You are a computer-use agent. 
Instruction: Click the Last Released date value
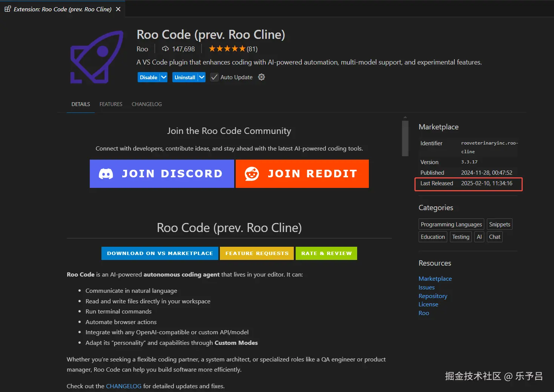(x=486, y=183)
